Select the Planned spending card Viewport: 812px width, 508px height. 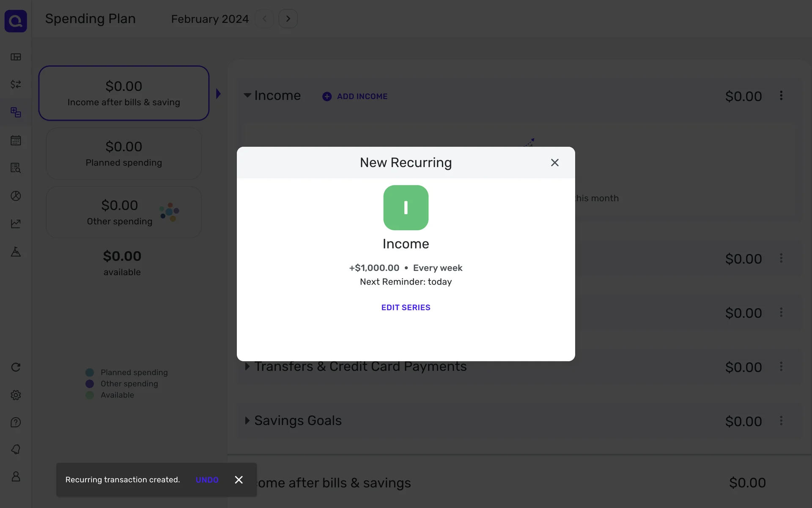(123, 154)
